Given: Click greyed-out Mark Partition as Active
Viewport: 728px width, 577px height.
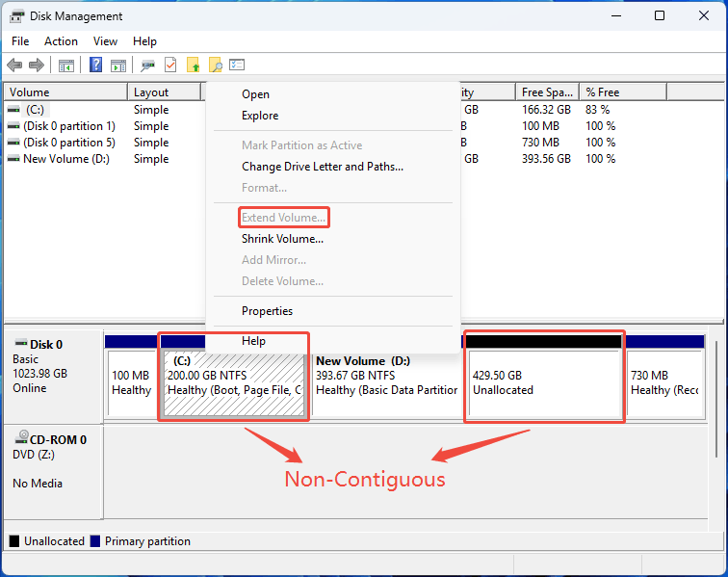Looking at the screenshot, I should click(301, 145).
